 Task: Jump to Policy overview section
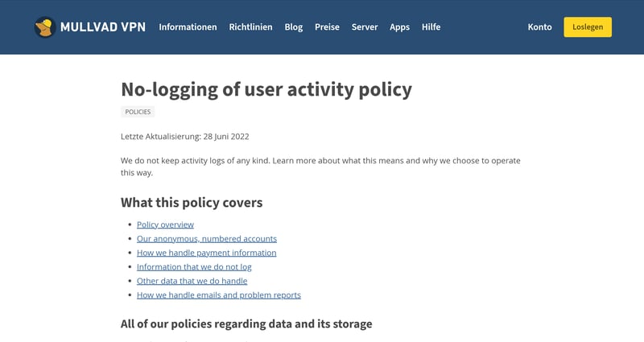165,225
